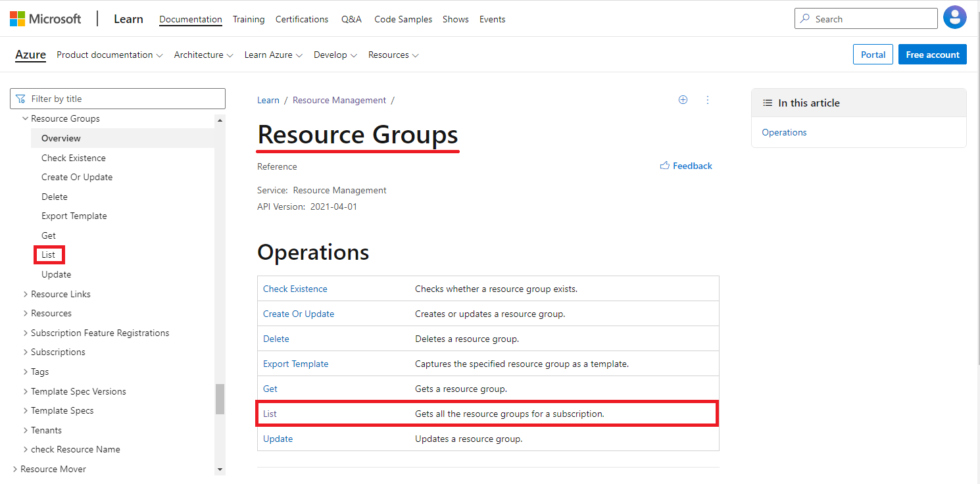Expand the Subscriptions tree node
The image size is (980, 484).
[26, 352]
